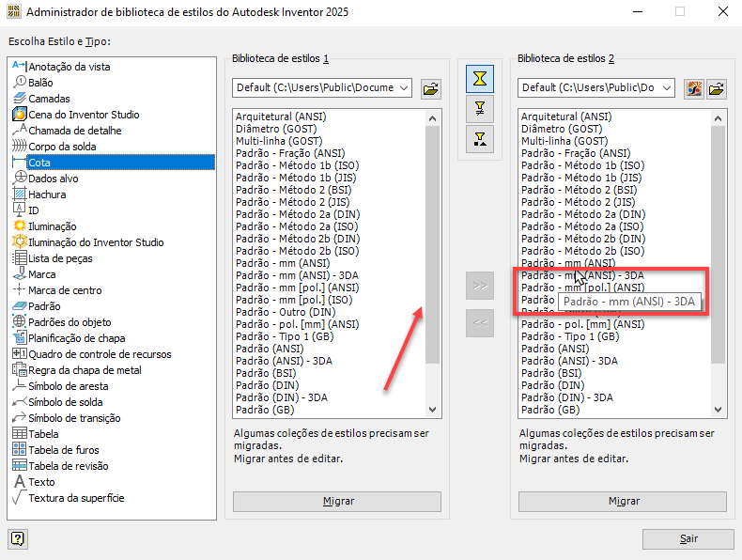Choose the Cena do Inventor Studio icon
The width and height of the screenshot is (742, 560).
(20, 114)
